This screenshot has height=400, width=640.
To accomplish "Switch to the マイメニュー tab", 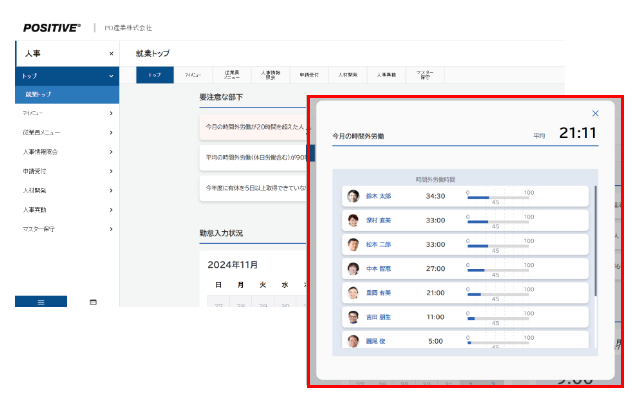I will (193, 75).
